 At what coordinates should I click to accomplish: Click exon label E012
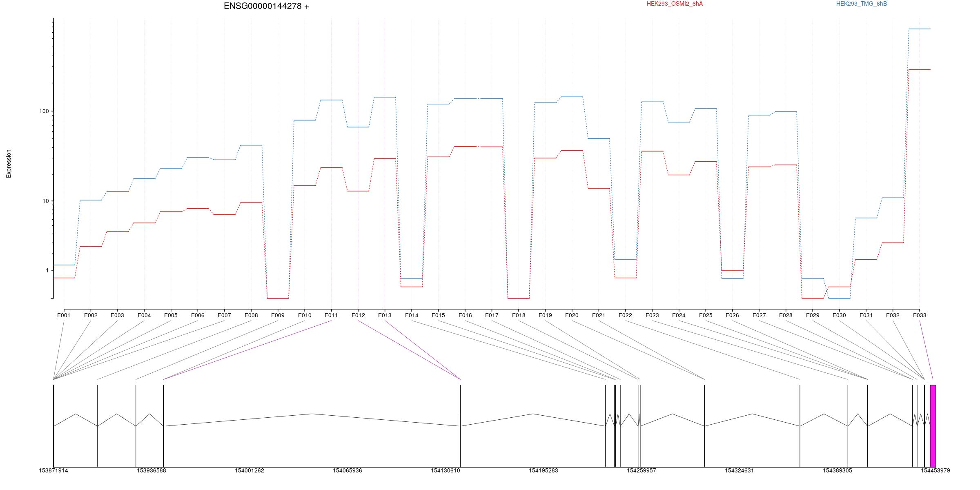point(358,315)
